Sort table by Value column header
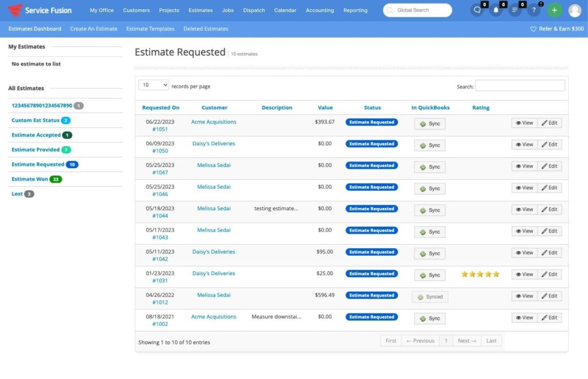The image size is (588, 379). pos(325,107)
